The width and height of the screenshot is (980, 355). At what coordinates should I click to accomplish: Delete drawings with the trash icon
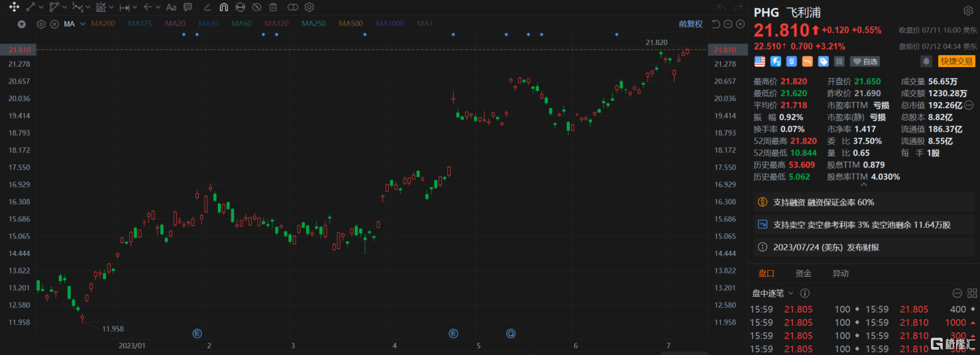coord(273,7)
